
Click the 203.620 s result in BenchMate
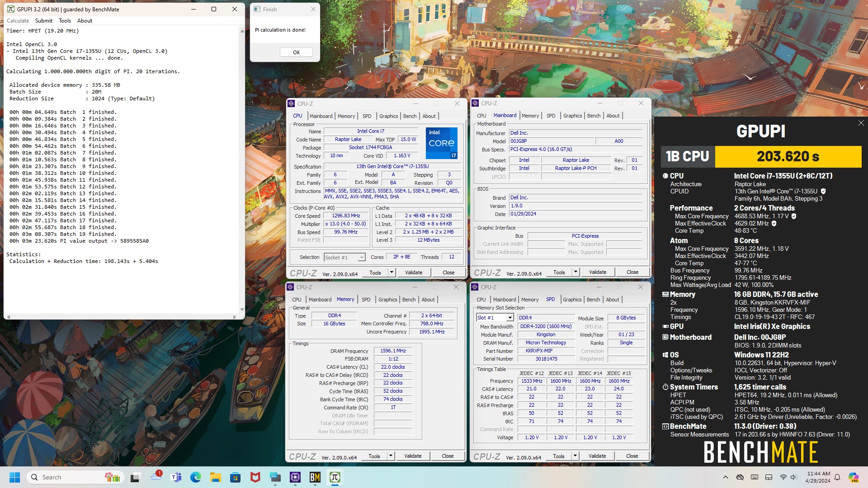(x=788, y=156)
